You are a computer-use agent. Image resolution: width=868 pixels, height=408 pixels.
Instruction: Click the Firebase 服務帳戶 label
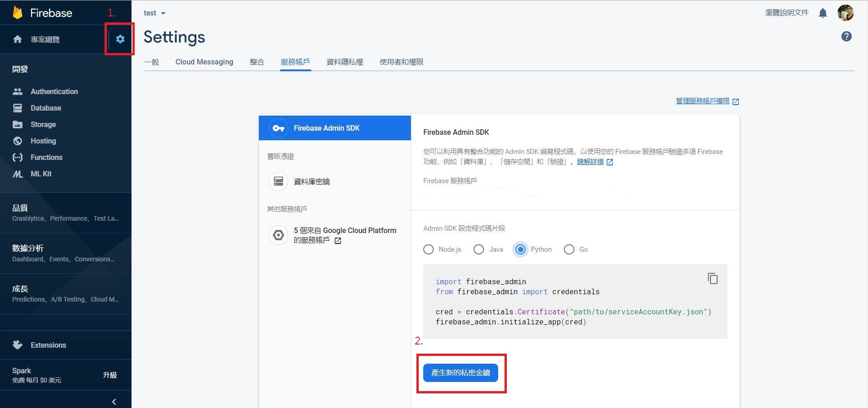[450, 181]
